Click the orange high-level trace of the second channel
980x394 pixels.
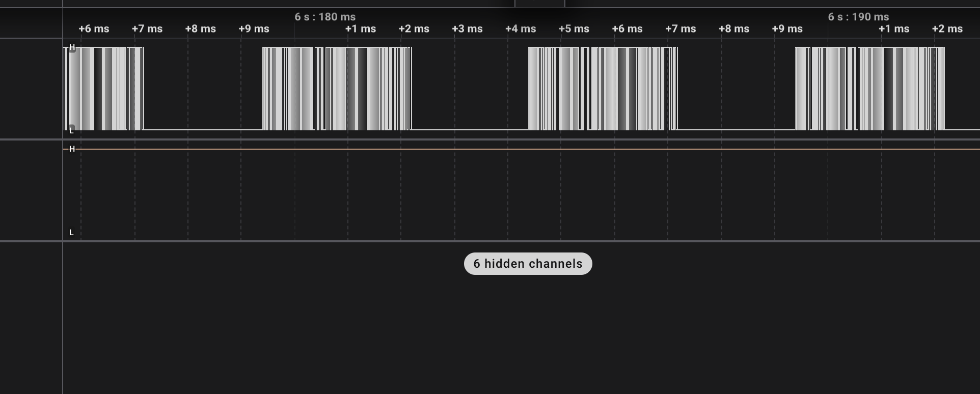pyautogui.click(x=509, y=149)
